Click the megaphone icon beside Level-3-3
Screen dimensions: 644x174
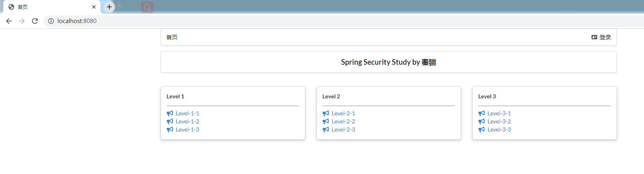click(482, 129)
